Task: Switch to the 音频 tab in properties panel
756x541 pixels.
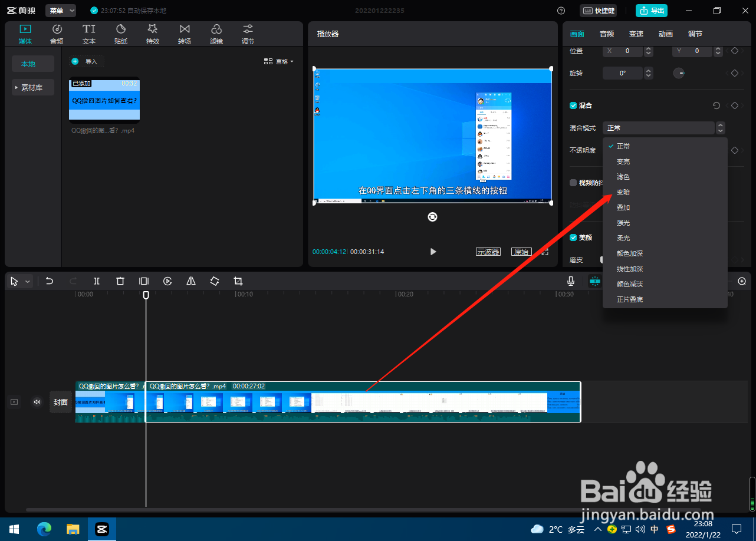Action: tap(607, 34)
